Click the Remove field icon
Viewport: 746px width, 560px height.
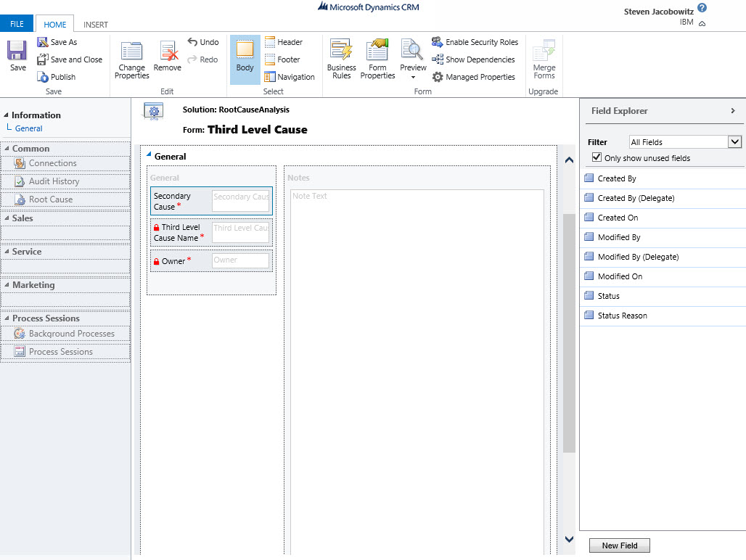click(x=168, y=52)
